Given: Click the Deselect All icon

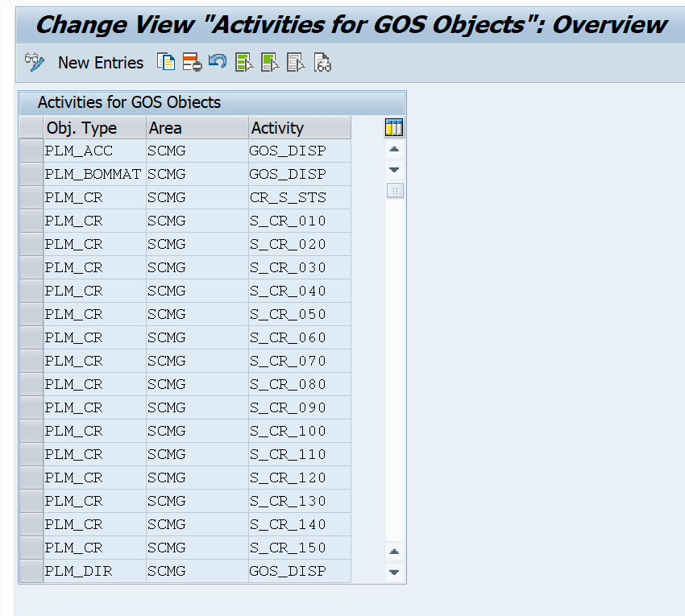Looking at the screenshot, I should click(x=296, y=62).
